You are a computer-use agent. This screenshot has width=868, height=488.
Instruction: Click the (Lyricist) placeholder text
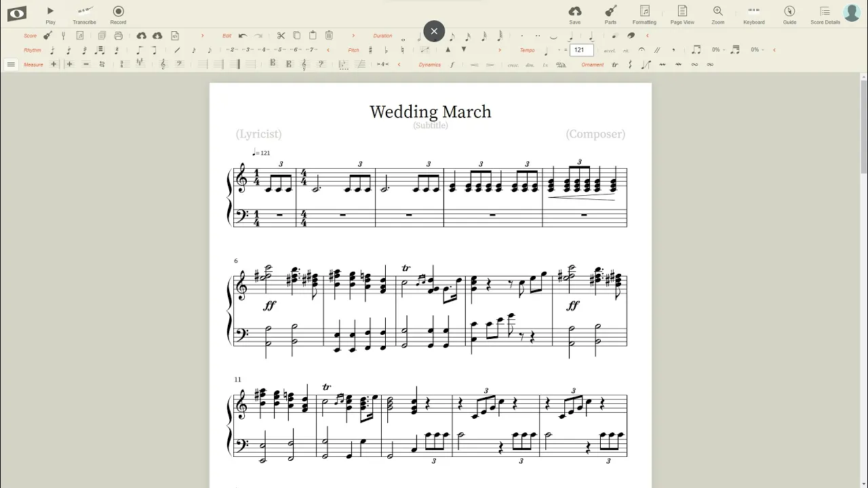click(259, 134)
